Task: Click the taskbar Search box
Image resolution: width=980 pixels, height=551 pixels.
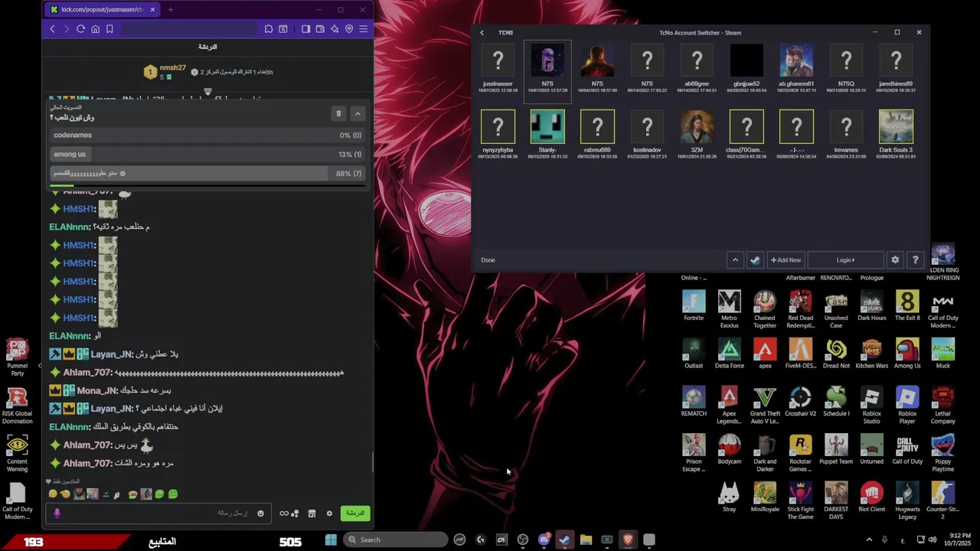Action: click(395, 540)
